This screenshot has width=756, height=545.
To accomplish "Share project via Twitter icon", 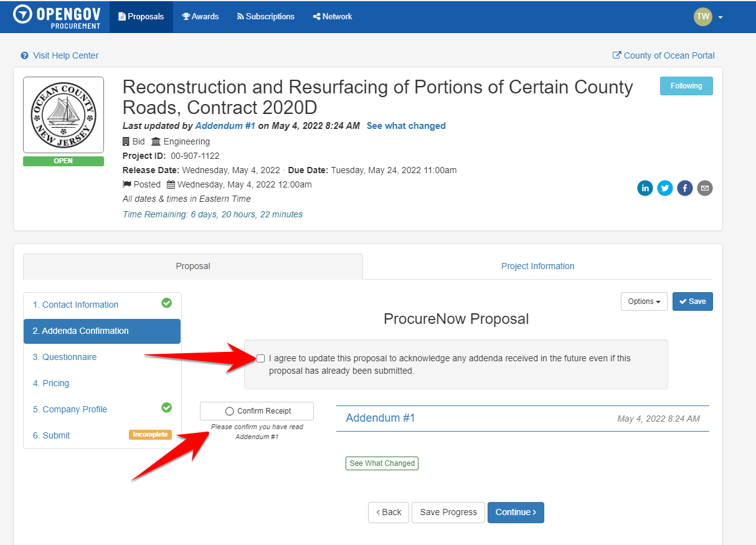I will tap(665, 188).
